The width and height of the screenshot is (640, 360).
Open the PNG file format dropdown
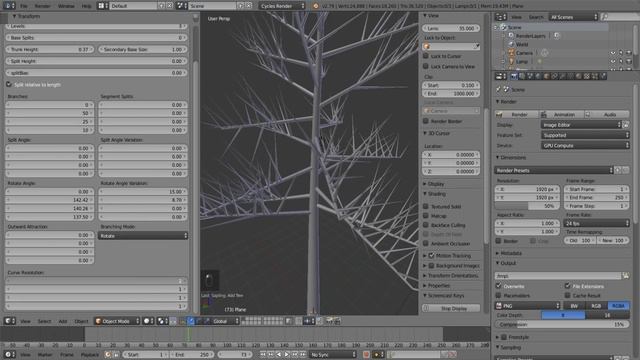tap(528, 306)
